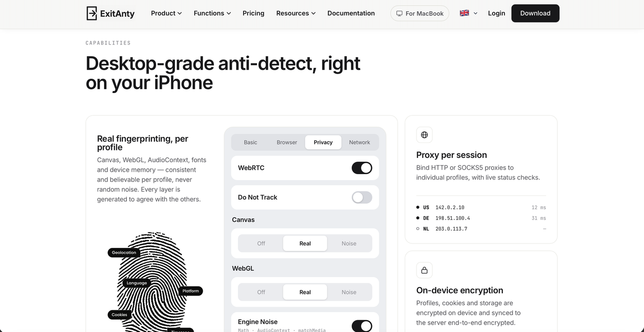Turn off the Engine Noise switch
Screen dimensions: 644x332
tap(362, 326)
